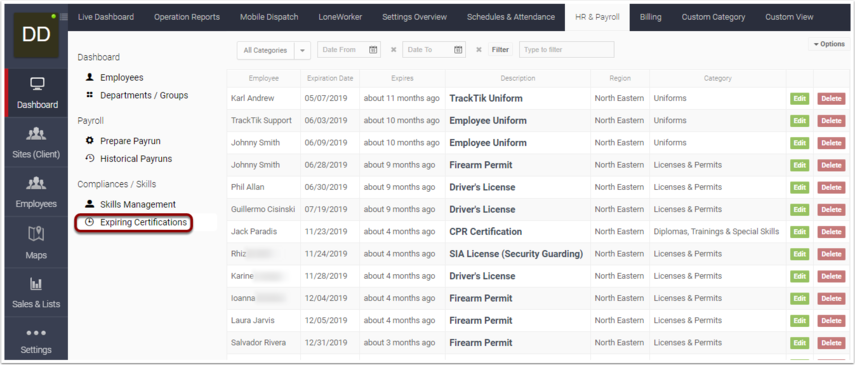The image size is (855, 365).
Task: Click the Date To calendar icon
Action: click(x=459, y=50)
